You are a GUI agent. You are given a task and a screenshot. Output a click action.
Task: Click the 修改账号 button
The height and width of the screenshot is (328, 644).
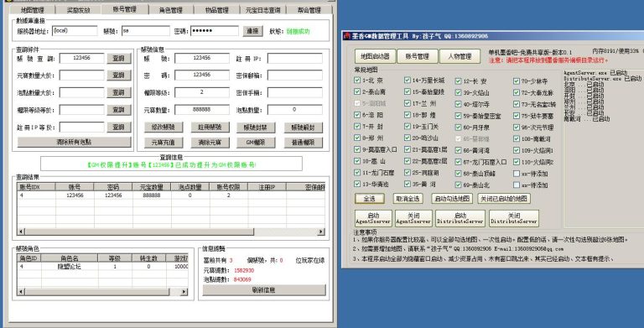click(163, 128)
